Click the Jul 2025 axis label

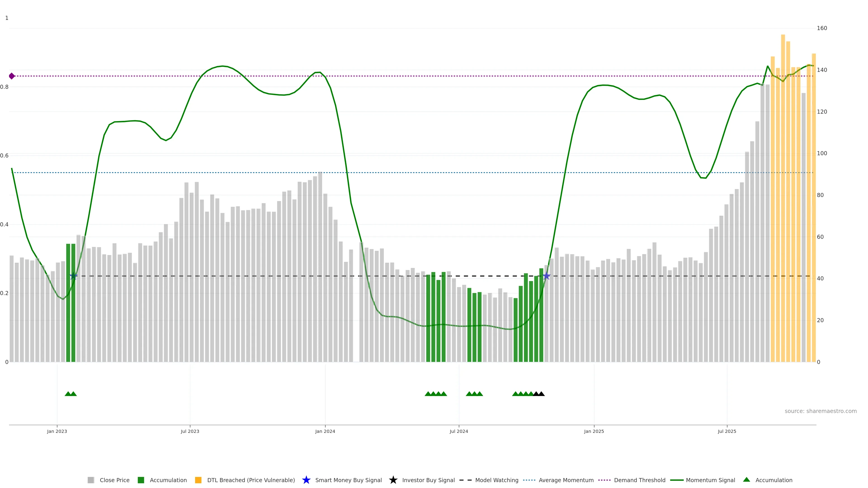coord(727,432)
